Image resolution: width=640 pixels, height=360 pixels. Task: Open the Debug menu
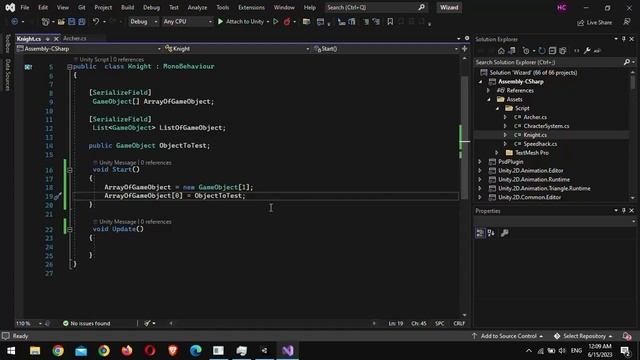click(x=151, y=7)
